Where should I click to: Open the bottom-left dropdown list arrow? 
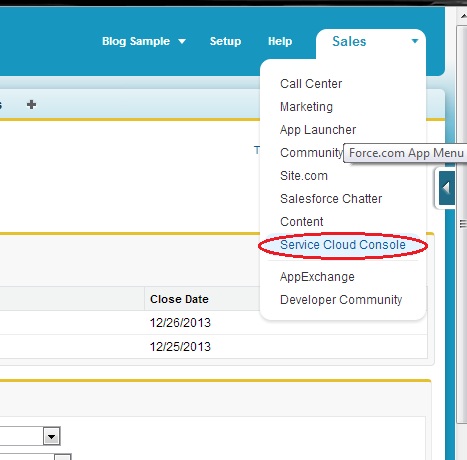tap(52, 436)
